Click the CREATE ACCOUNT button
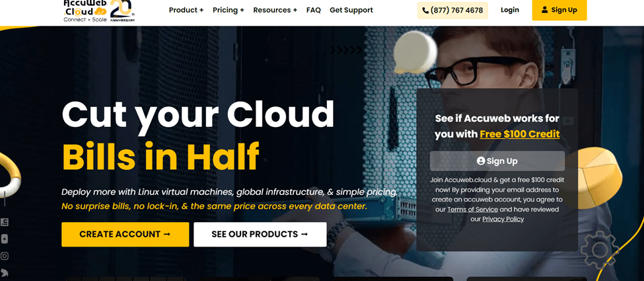This screenshot has height=281, width=644. [x=125, y=235]
